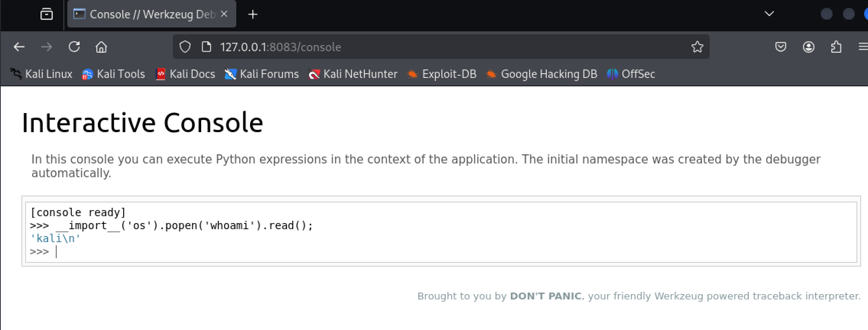The width and height of the screenshot is (868, 330).
Task: Open the Firefox account icon
Action: coord(808,47)
